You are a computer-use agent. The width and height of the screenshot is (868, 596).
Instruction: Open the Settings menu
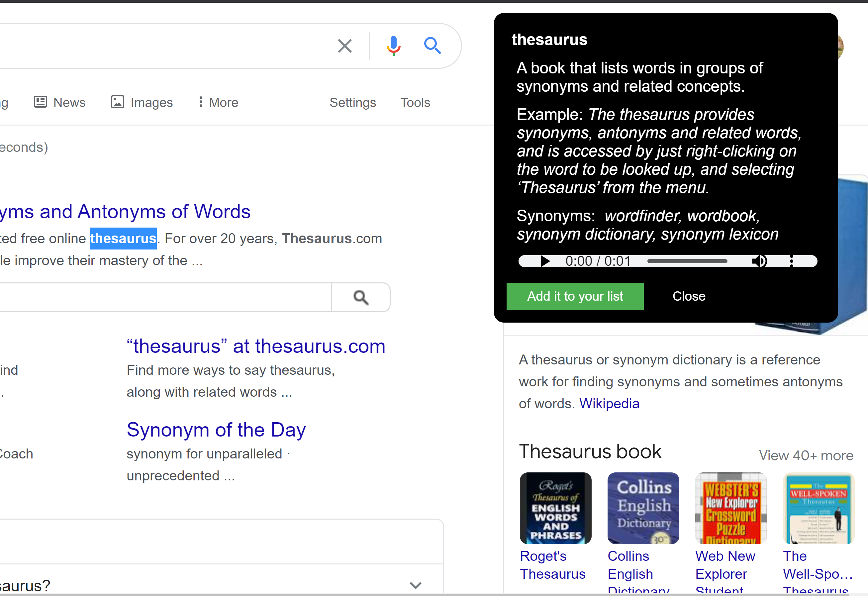pos(352,102)
